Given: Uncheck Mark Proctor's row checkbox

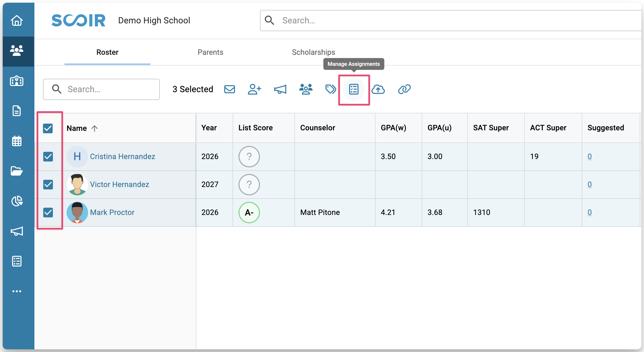Looking at the screenshot, I should tap(48, 212).
